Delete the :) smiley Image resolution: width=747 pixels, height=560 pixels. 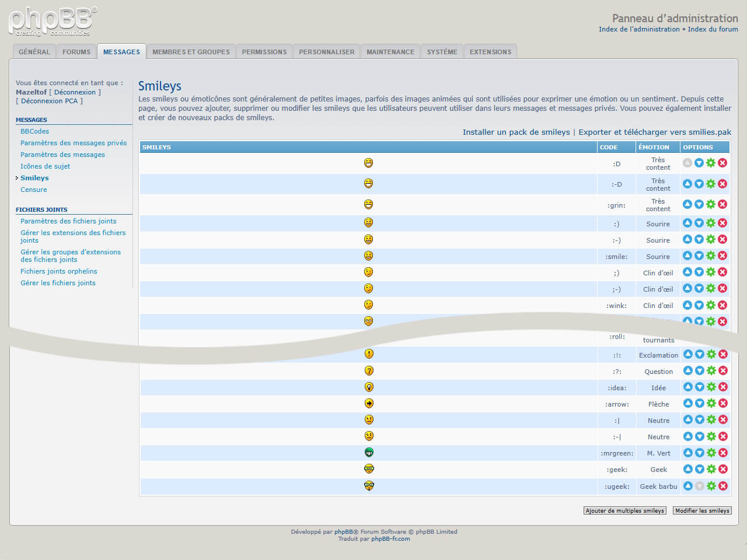point(722,223)
